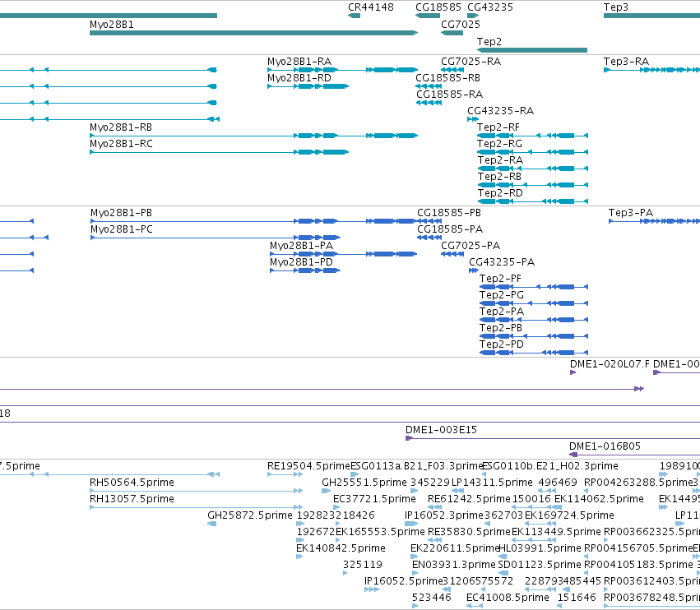Select transcript Myo28B1-RD
The image size is (700, 610).
tap(308, 86)
